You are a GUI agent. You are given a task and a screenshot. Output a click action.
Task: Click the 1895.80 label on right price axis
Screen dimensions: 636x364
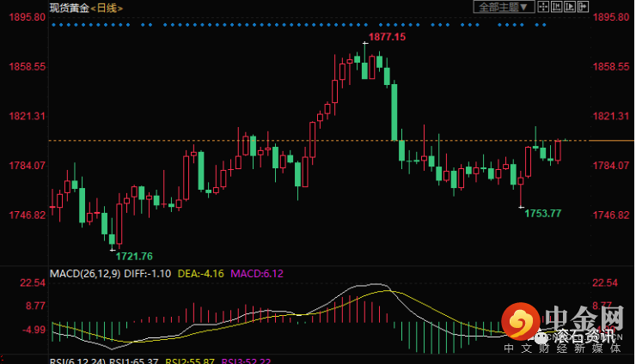click(x=612, y=17)
